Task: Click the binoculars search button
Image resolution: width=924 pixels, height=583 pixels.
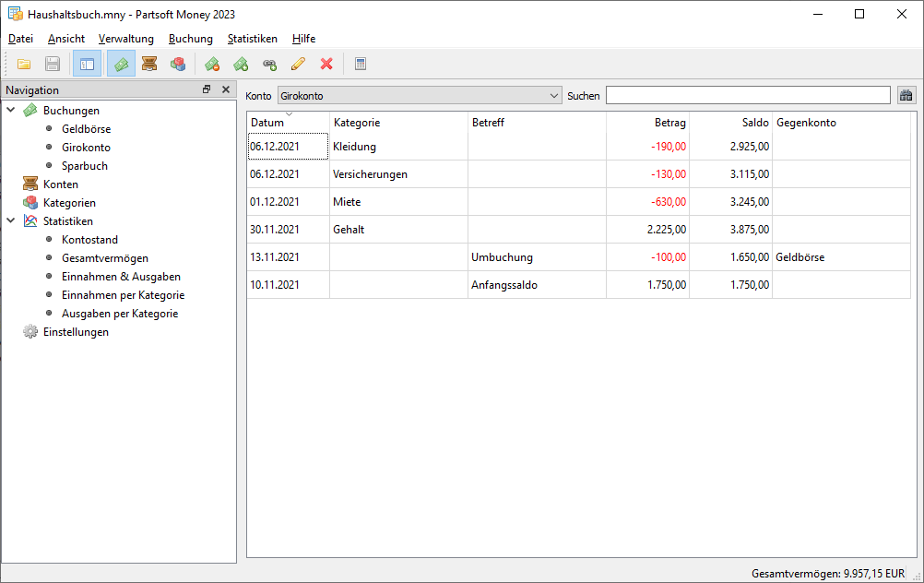Action: (906, 95)
